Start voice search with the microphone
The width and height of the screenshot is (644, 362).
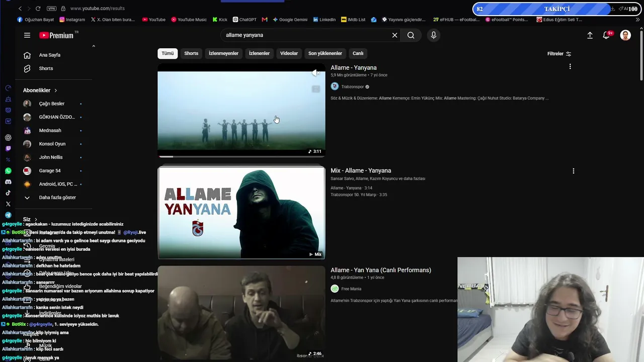tap(434, 35)
